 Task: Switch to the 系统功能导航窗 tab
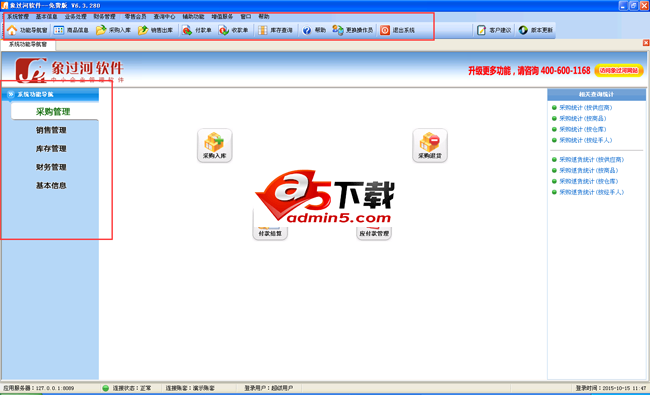pyautogui.click(x=28, y=44)
